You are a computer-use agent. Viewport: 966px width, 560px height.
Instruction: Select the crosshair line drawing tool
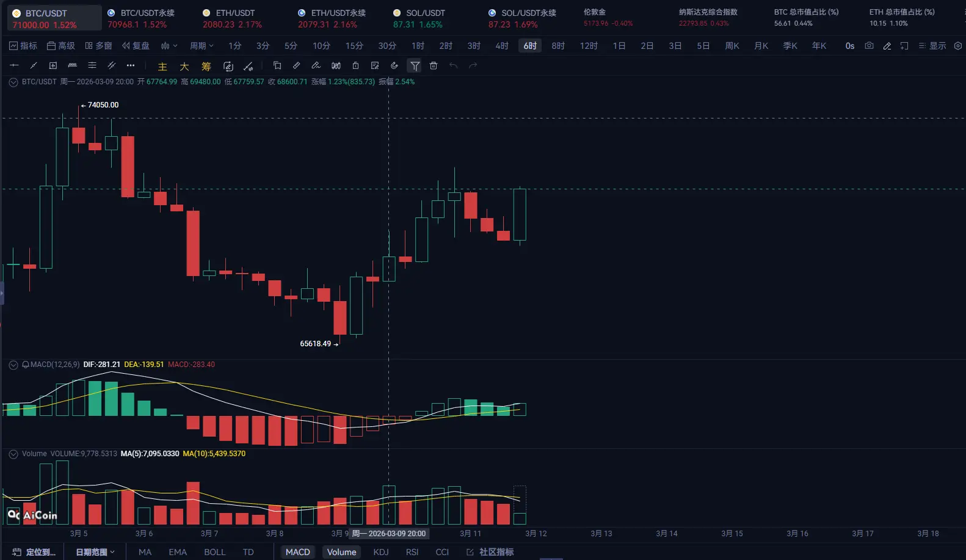point(14,65)
